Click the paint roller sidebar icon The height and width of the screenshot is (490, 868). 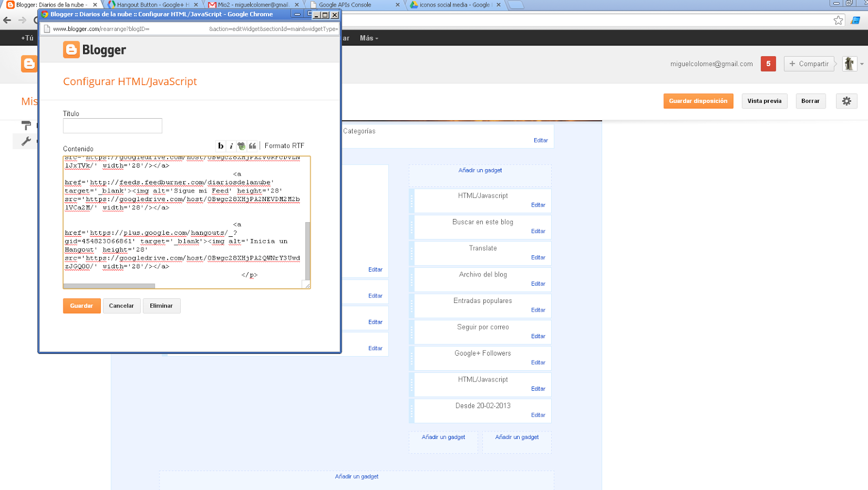click(26, 125)
